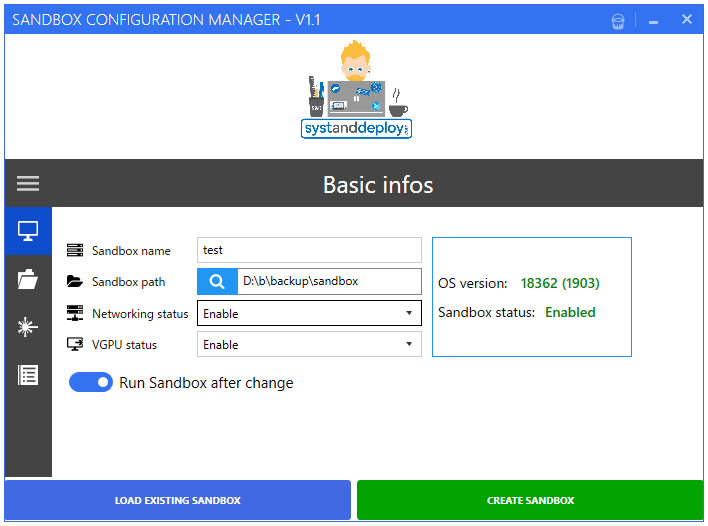The height and width of the screenshot is (526, 708).
Task: Click the systanddeploy logo
Action: pyautogui.click(x=356, y=89)
